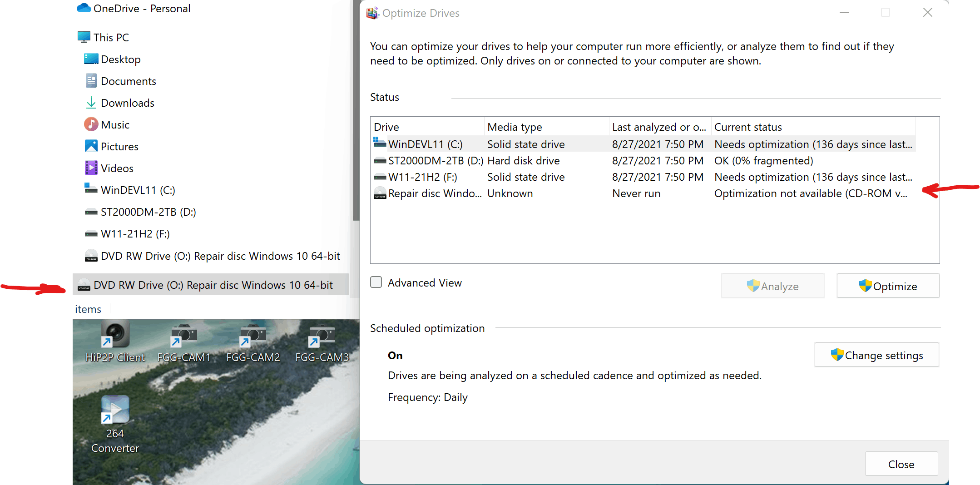Sort by the Media type column header
Viewport: 980px width, 485px height.
tap(546, 127)
